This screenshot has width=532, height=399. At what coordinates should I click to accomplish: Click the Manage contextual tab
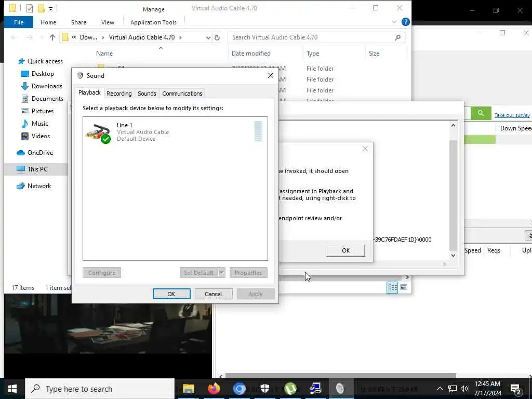click(153, 9)
